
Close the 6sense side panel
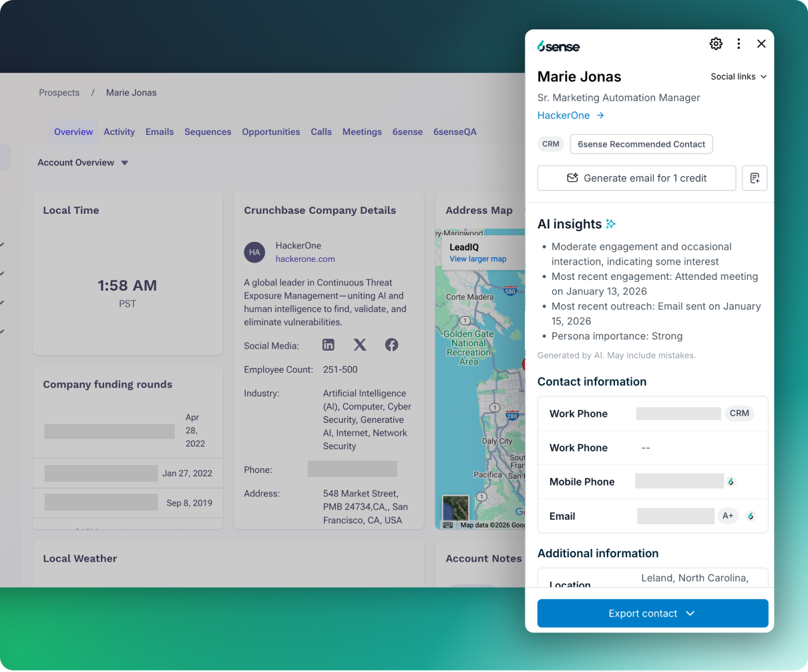pyautogui.click(x=761, y=43)
